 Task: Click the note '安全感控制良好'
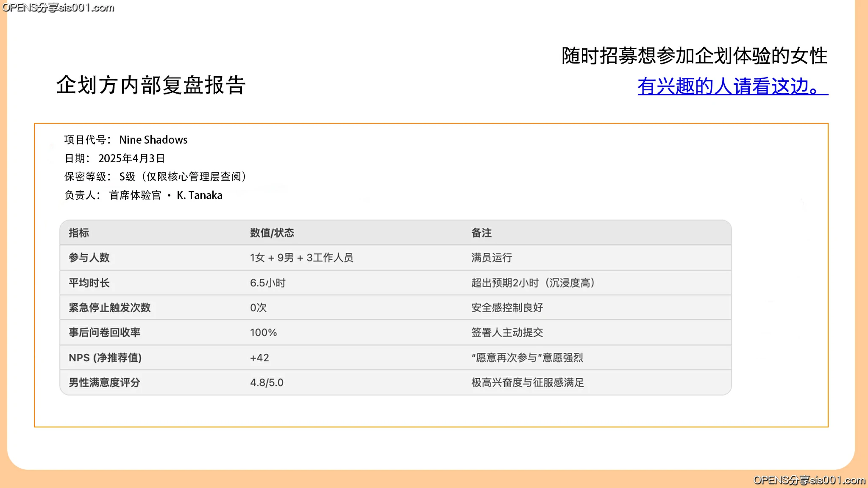point(507,308)
